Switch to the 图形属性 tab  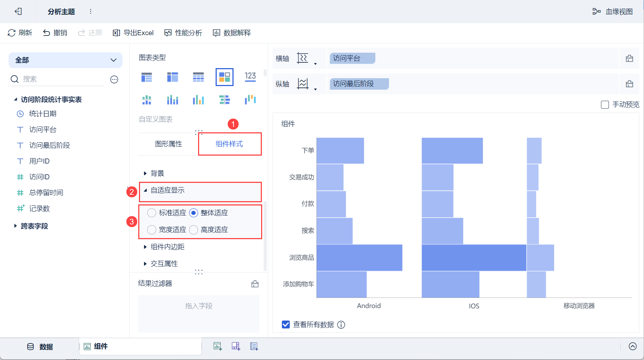point(168,144)
